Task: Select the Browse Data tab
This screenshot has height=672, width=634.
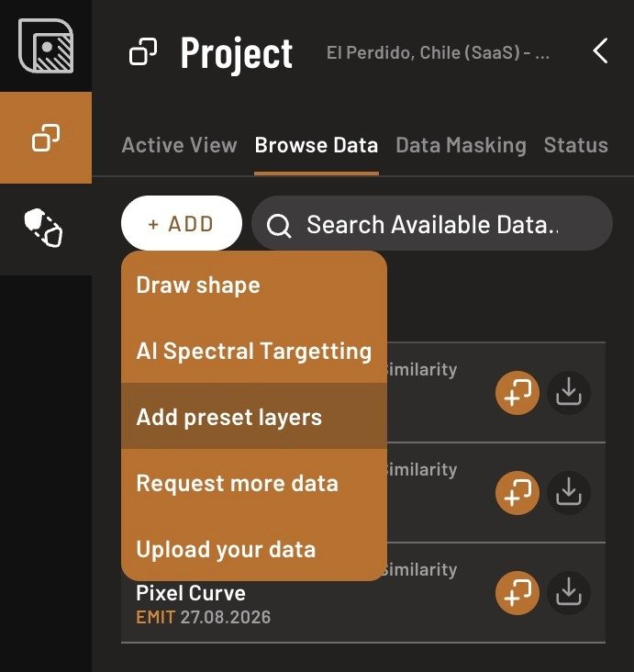Action: click(x=317, y=145)
